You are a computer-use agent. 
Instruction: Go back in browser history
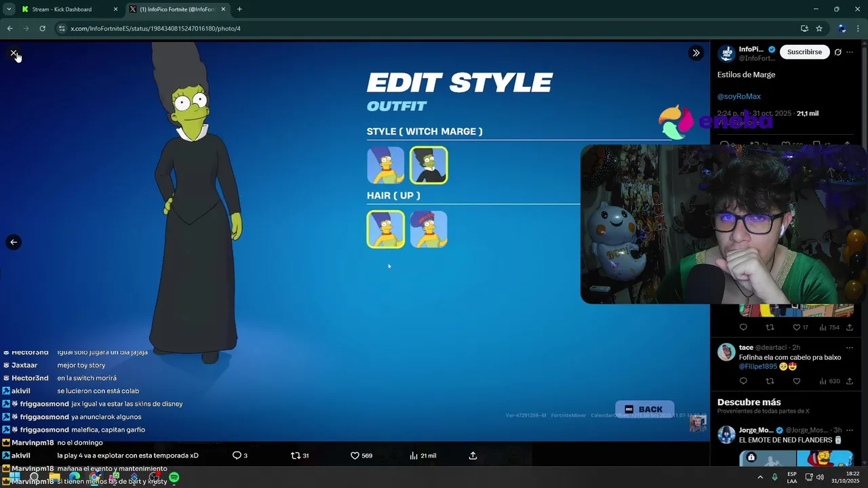(x=9, y=28)
